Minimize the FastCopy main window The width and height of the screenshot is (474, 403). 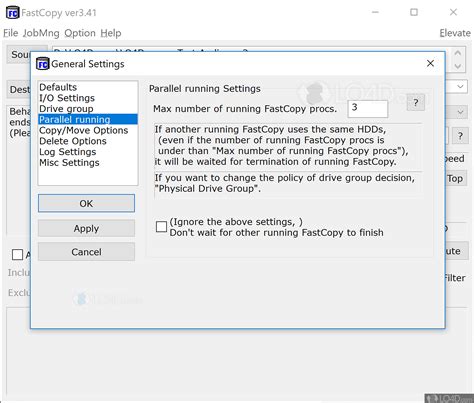point(375,12)
